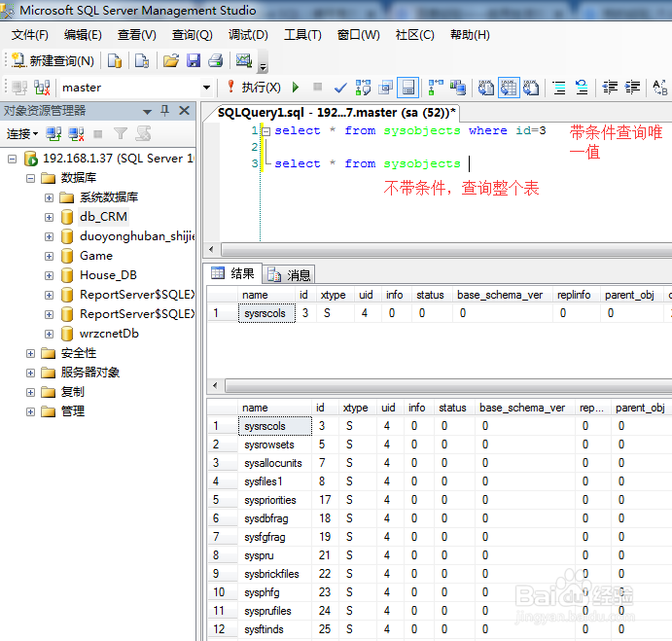Expand the wrzcnetDb database node
672x641 pixels.
click(x=49, y=334)
